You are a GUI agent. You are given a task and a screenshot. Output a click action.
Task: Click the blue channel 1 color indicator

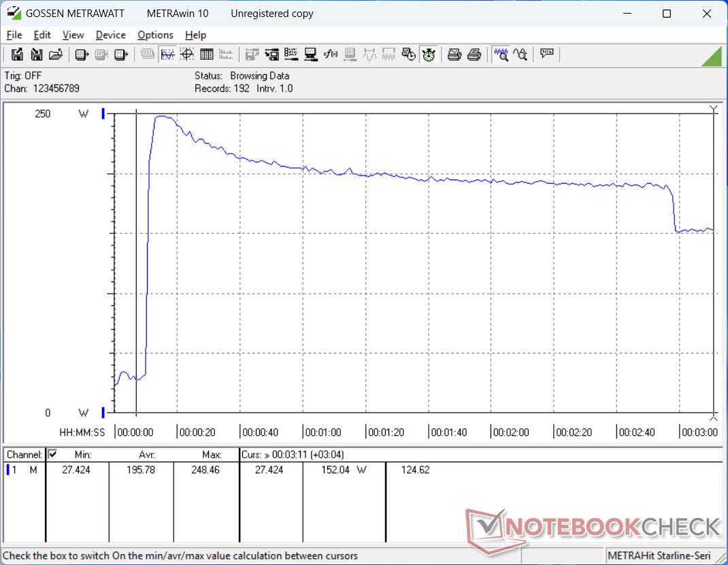click(7, 470)
